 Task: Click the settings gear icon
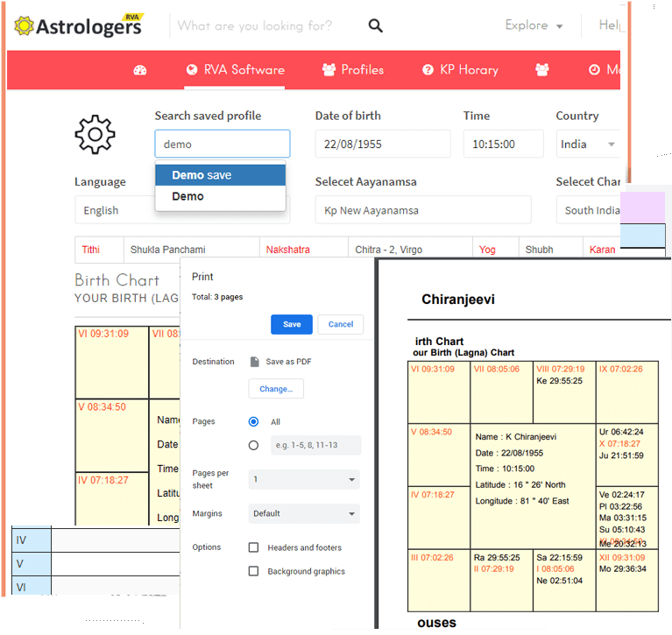tap(95, 134)
